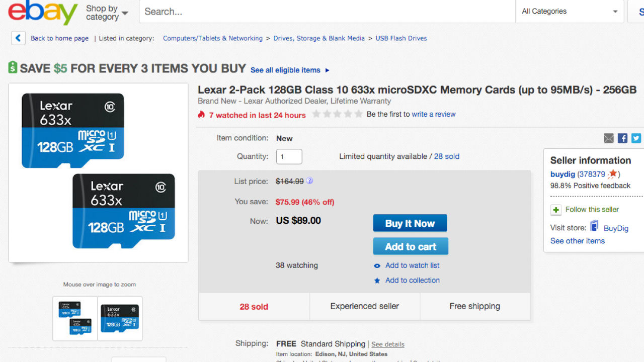
Task: Share listing on Facebook icon
Action: point(622,138)
